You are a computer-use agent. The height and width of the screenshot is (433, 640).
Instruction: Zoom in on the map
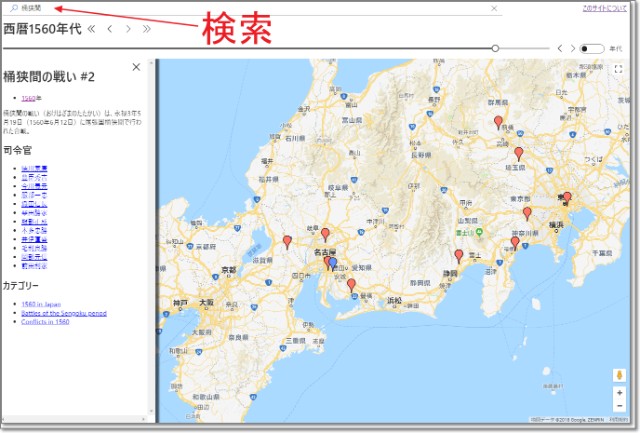click(619, 394)
